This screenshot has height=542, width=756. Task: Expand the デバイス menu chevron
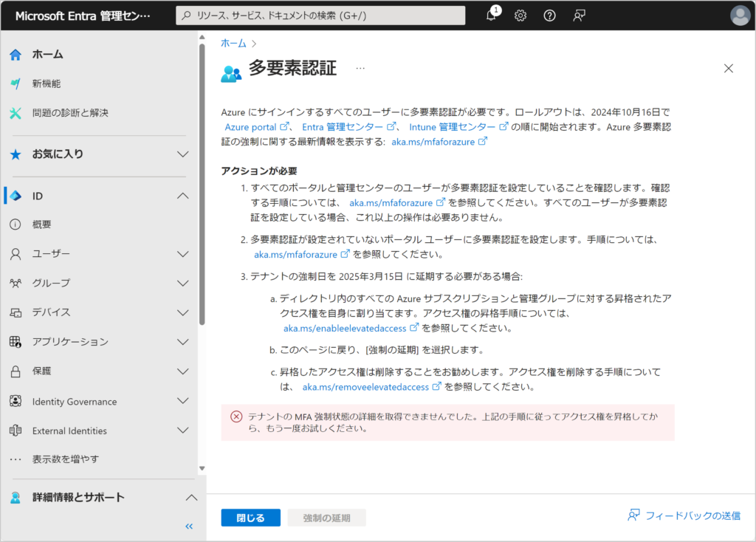tap(183, 312)
